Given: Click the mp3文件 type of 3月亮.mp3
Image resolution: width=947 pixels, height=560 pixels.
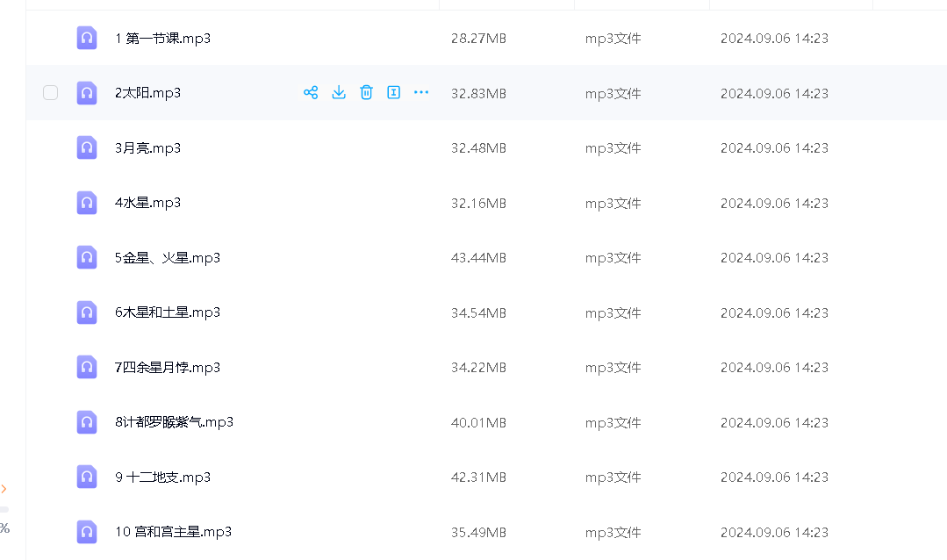Looking at the screenshot, I should point(613,148).
